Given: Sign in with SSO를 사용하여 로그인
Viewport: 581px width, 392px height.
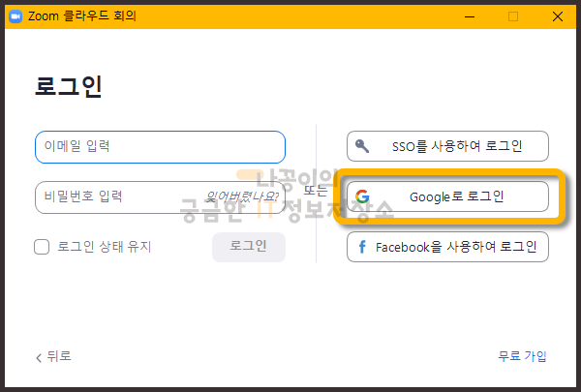Looking at the screenshot, I should (447, 146).
